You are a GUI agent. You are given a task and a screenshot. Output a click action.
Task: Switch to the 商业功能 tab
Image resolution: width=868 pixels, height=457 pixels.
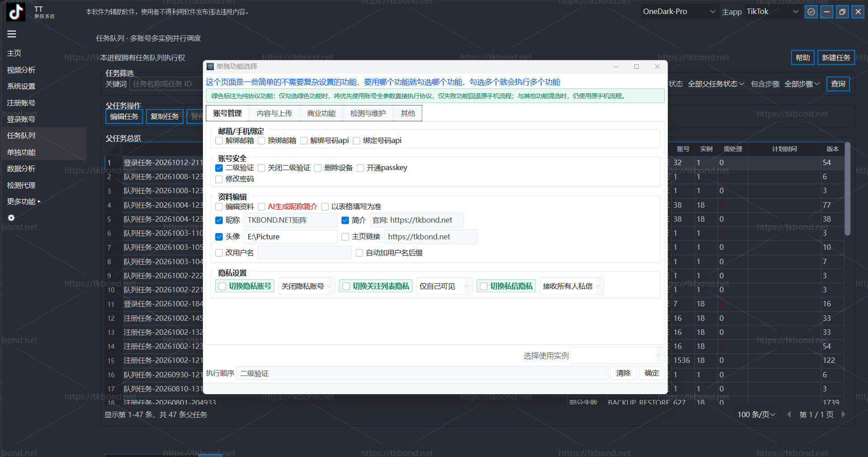pyautogui.click(x=321, y=113)
